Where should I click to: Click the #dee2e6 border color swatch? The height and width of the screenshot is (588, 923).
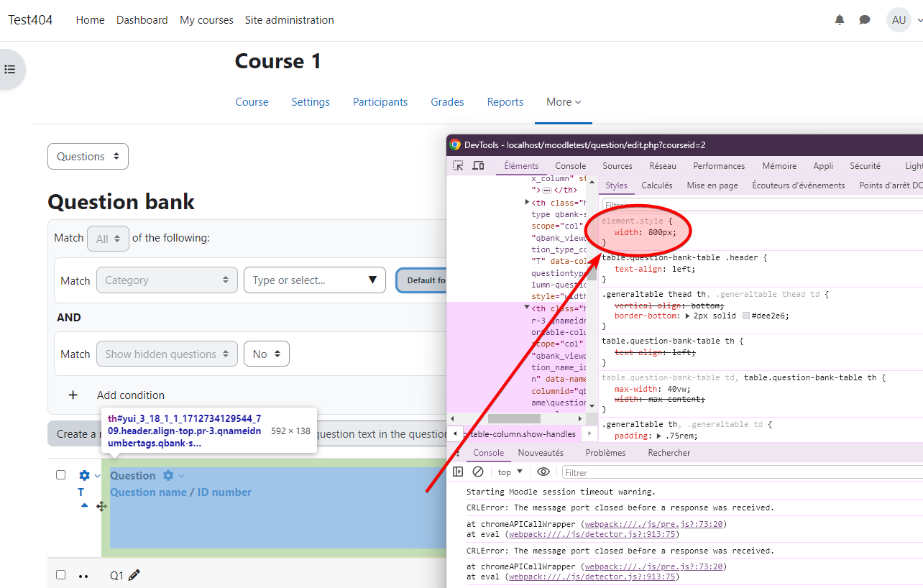click(746, 316)
